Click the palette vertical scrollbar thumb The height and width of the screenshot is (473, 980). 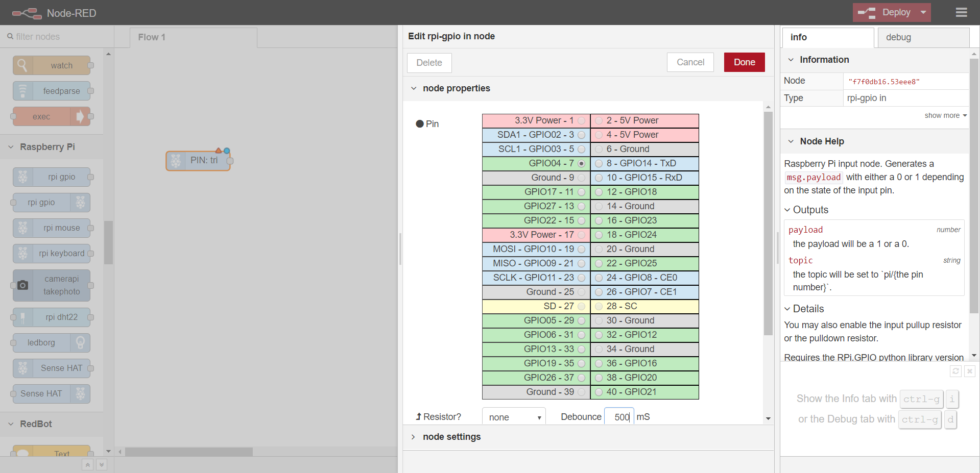tap(108, 242)
